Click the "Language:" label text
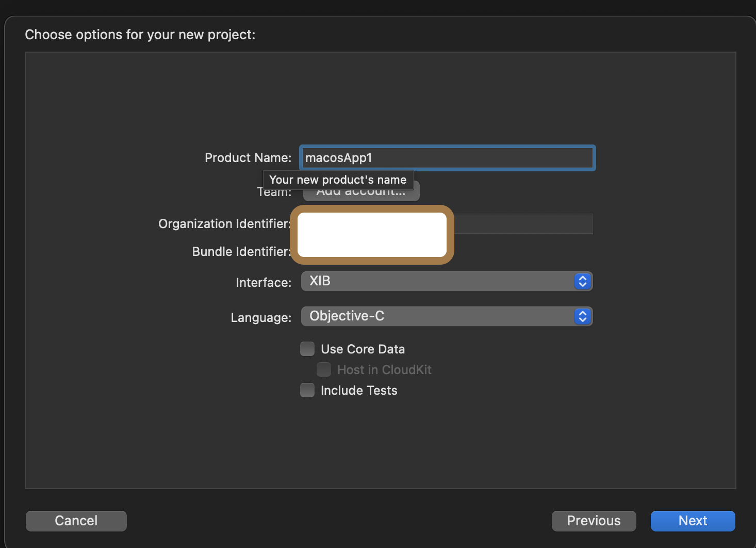756x548 pixels. tap(261, 318)
